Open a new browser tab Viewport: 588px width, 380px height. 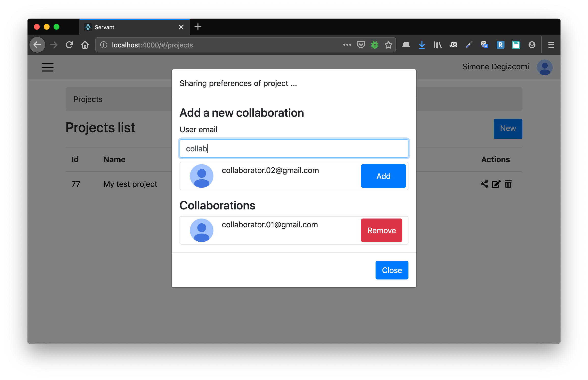pos(198,27)
